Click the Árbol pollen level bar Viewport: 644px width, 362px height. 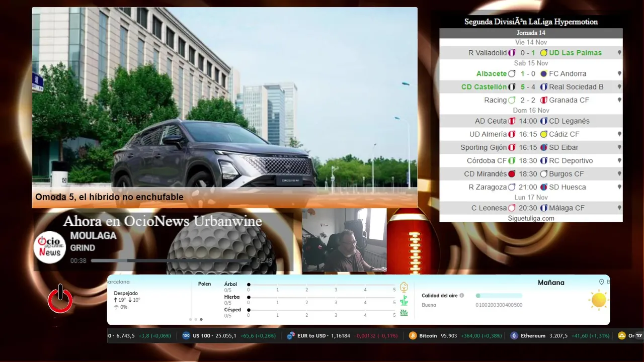click(x=322, y=285)
